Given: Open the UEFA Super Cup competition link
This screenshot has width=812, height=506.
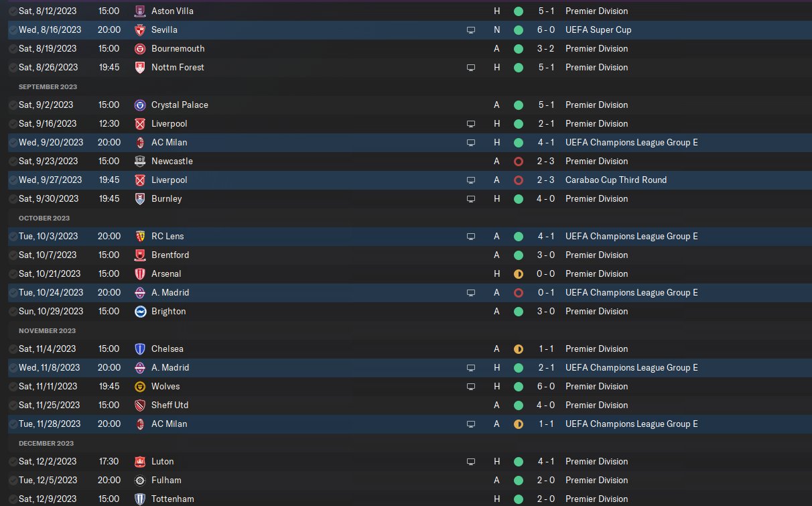Looking at the screenshot, I should tap(598, 30).
